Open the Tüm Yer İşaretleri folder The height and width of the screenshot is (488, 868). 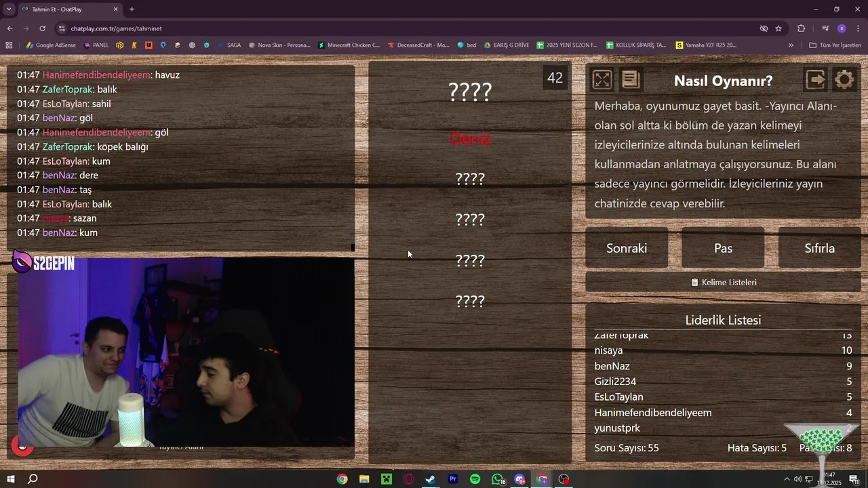point(835,45)
